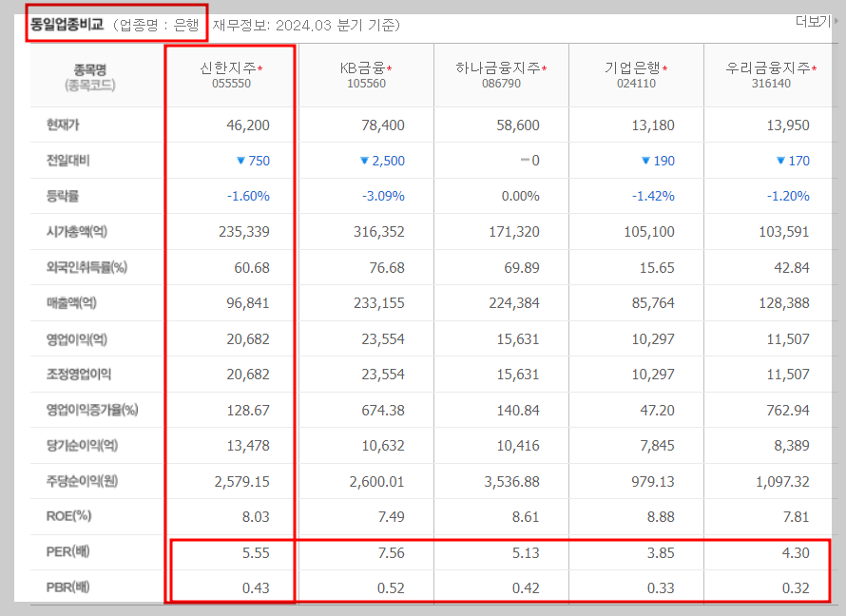This screenshot has width=846, height=616.
Task: Click the down-arrow 750 change value
Action: [253, 161]
